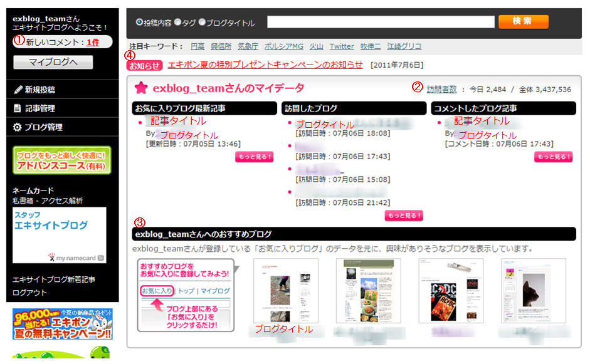Select the 投稿内容 radio button
This screenshot has width=590, height=364.
coord(139,22)
